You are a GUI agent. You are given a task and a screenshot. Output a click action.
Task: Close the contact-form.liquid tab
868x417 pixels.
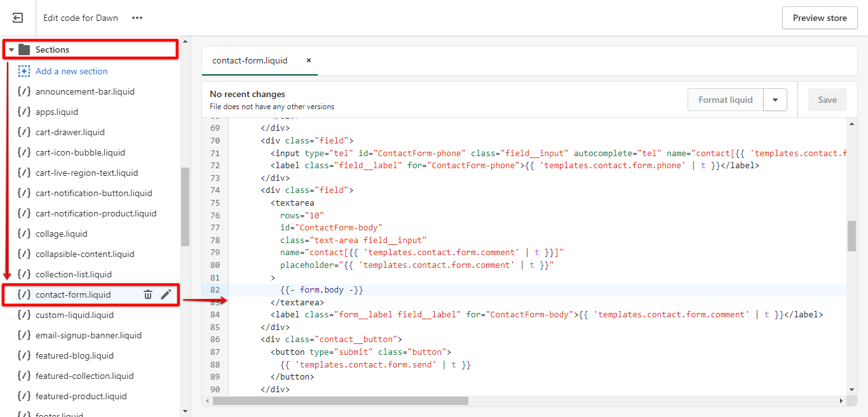[x=309, y=60]
